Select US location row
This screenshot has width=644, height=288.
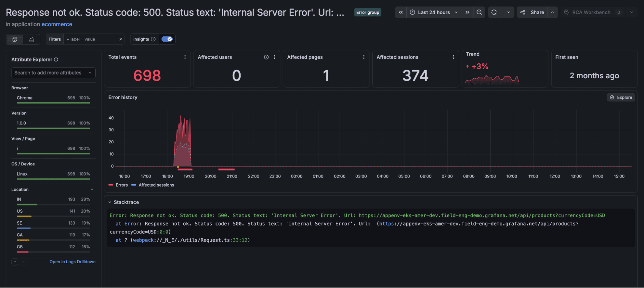[x=53, y=213]
